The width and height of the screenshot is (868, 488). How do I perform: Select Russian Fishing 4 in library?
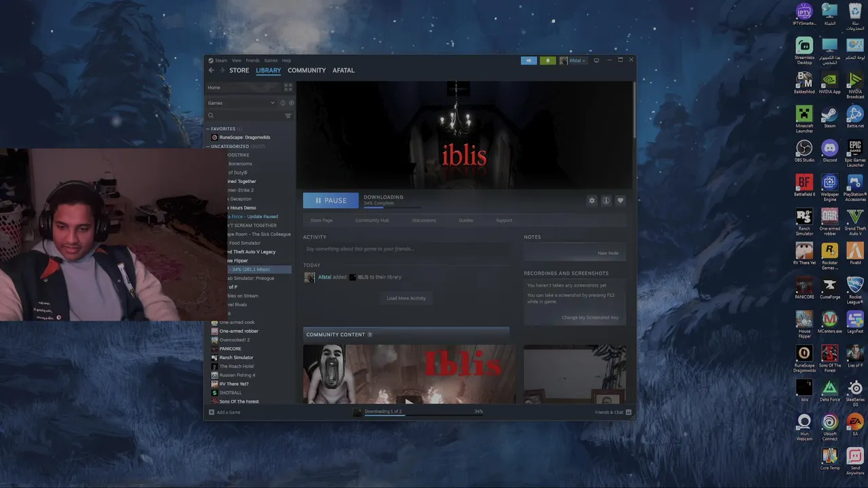(x=237, y=375)
